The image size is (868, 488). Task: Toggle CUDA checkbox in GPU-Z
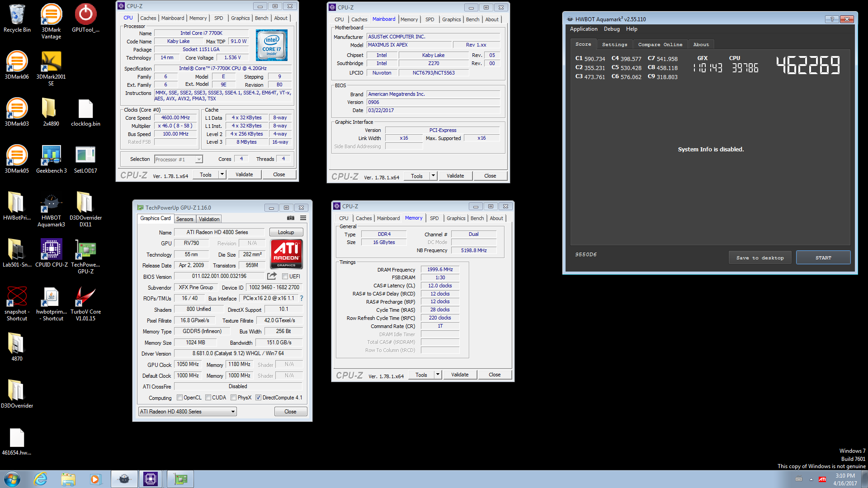tap(208, 398)
